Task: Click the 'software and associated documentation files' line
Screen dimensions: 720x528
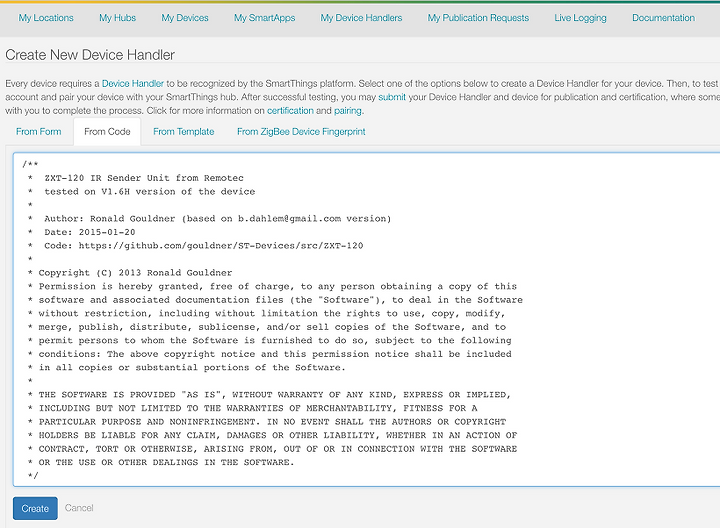Action: (x=280, y=300)
